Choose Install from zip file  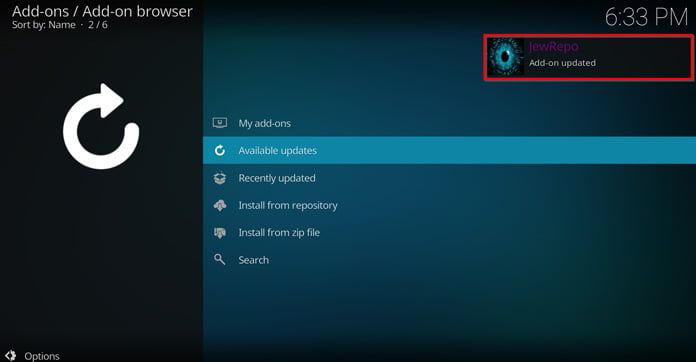449,232
